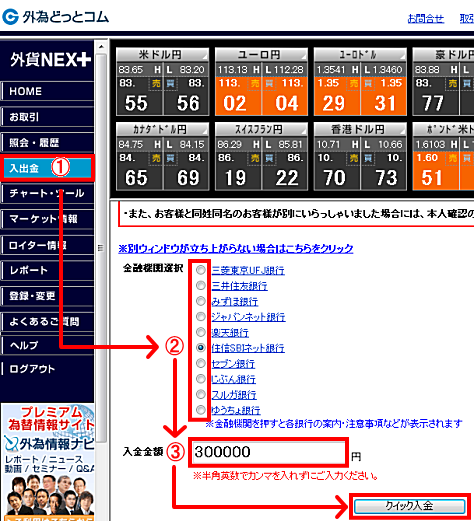Click the 売 sell icon in ポンド米ドル panel
The image size is (474, 521).
(x=452, y=158)
